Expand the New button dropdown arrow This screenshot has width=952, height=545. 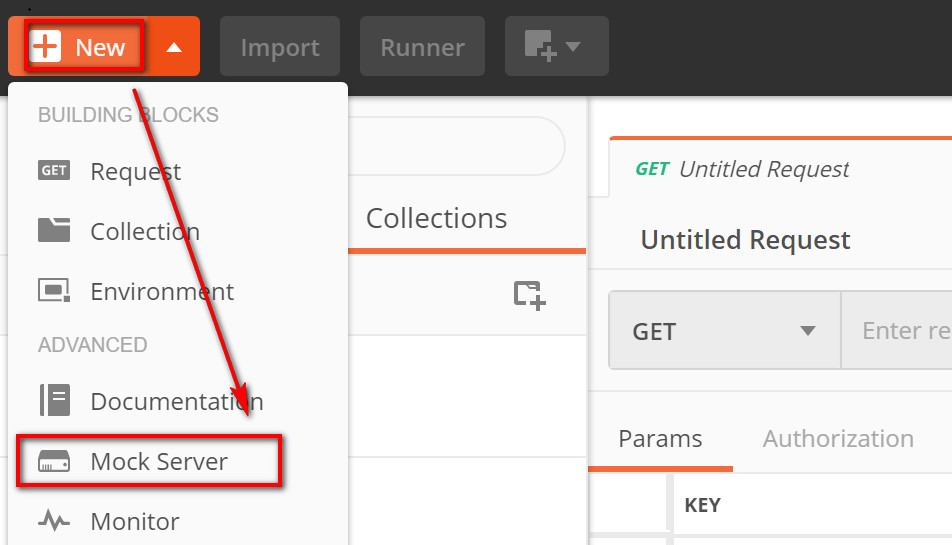[x=174, y=47]
